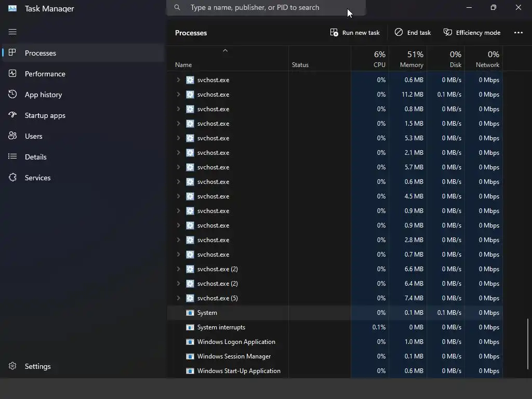Click the Windows Start-Up Application icon

click(190, 371)
